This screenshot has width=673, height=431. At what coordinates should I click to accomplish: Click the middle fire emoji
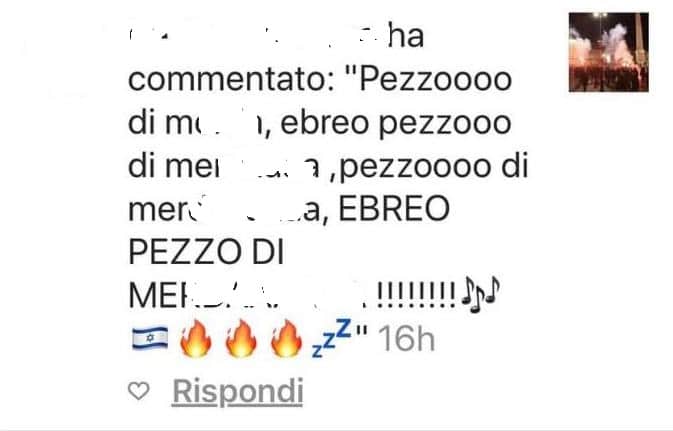[241, 338]
